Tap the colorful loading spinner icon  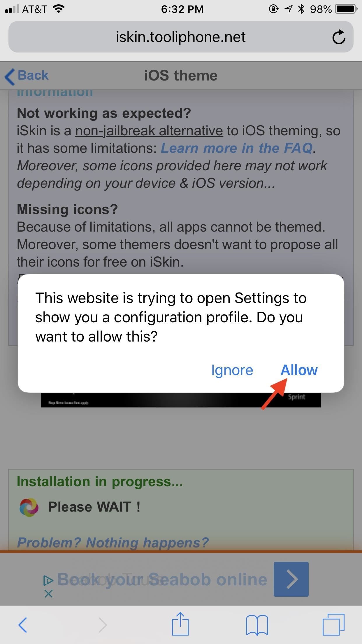click(29, 507)
